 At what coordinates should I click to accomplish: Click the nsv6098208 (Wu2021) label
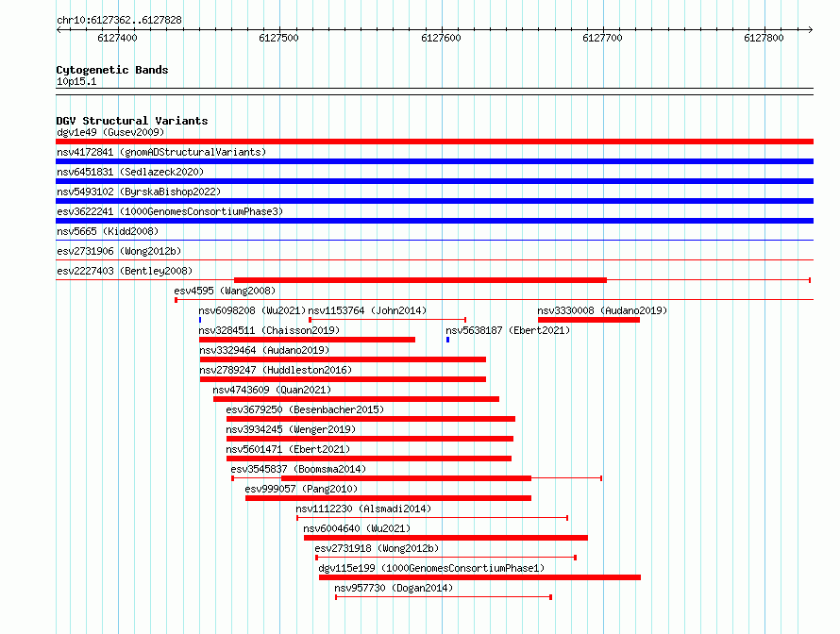[x=252, y=310]
